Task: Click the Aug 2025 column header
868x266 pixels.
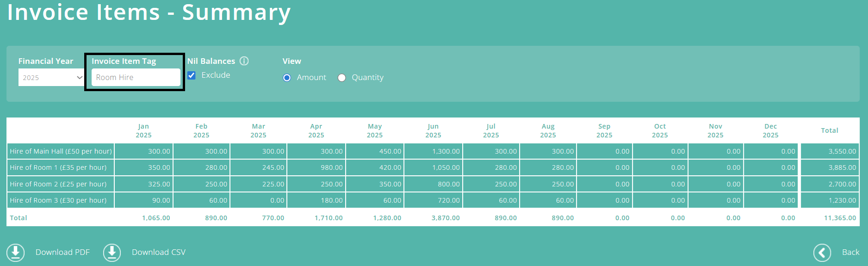Action: click(548, 130)
